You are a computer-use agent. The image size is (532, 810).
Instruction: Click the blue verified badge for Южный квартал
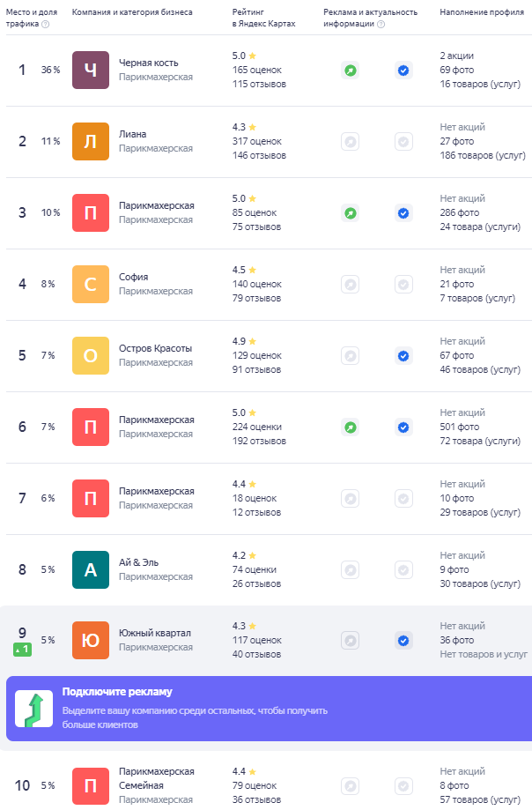coord(403,641)
